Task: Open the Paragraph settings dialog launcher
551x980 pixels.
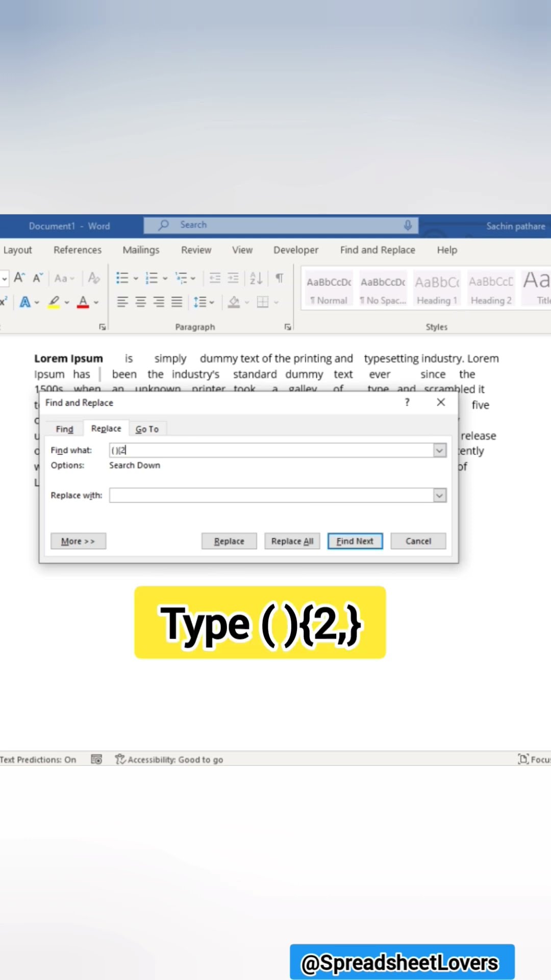Action: pyautogui.click(x=288, y=327)
